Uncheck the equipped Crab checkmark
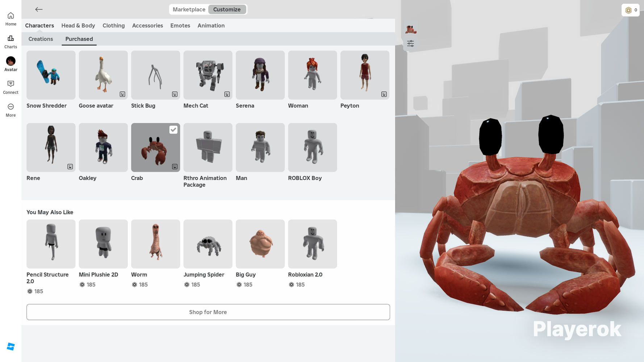 coord(173,130)
